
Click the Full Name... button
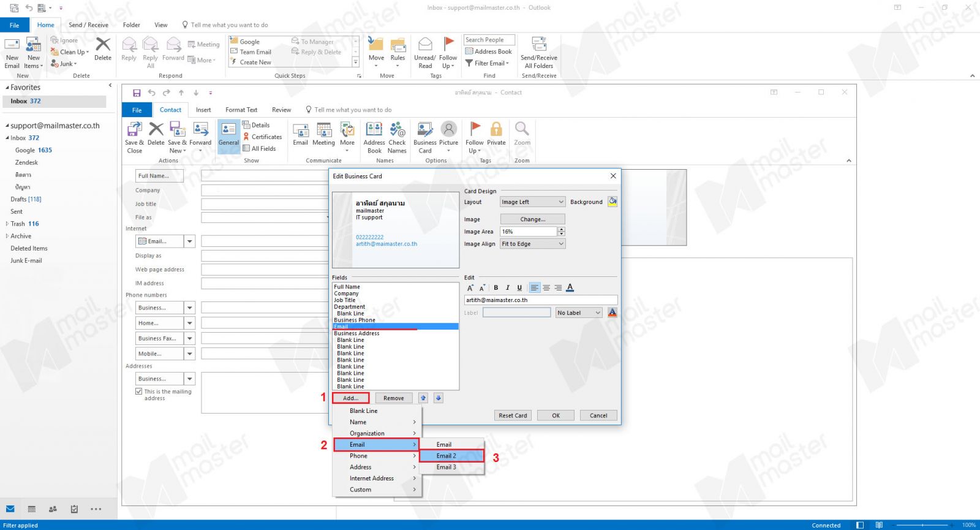pyautogui.click(x=159, y=176)
